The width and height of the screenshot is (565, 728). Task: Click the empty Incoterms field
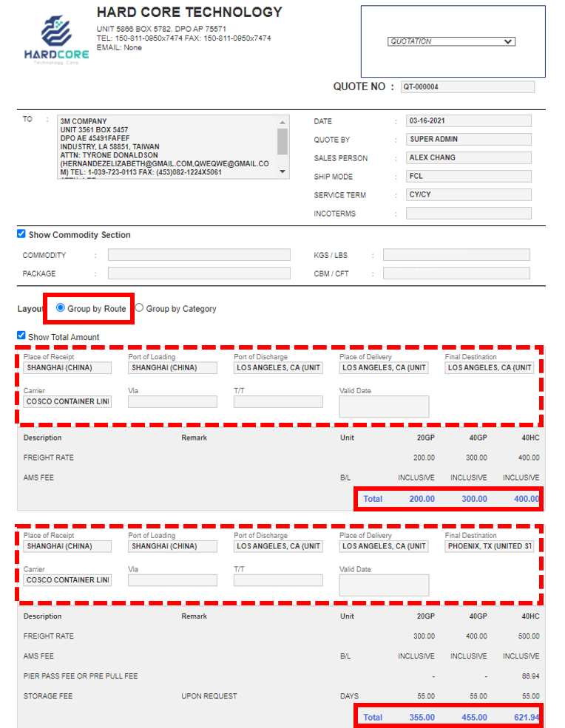(468, 214)
